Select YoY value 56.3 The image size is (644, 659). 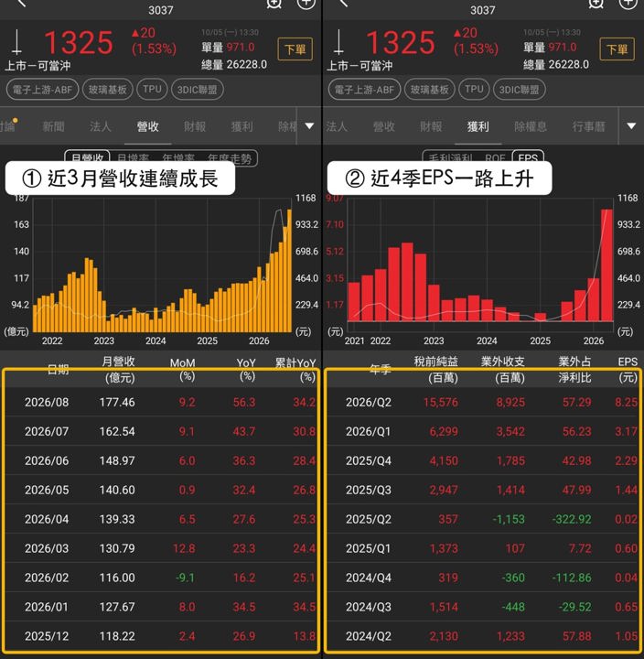[x=244, y=402]
